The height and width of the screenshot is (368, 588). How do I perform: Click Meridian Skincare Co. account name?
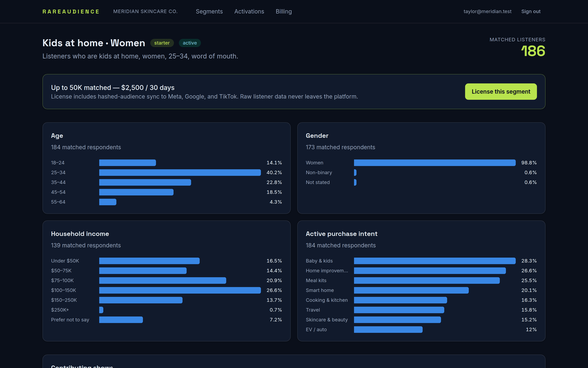tap(145, 11)
